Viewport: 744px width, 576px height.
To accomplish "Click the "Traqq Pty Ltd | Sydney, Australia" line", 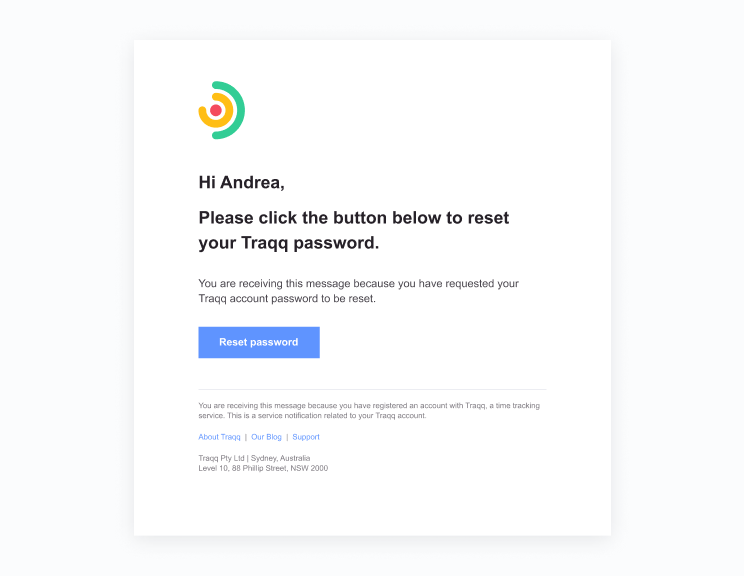I will coord(254,458).
